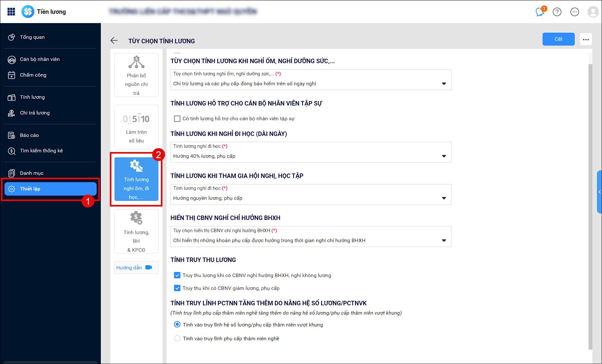Image resolution: width=602 pixels, height=364 pixels.
Task: Click arrow of Hưởng nguyên lương dropdown
Action: pos(444,198)
